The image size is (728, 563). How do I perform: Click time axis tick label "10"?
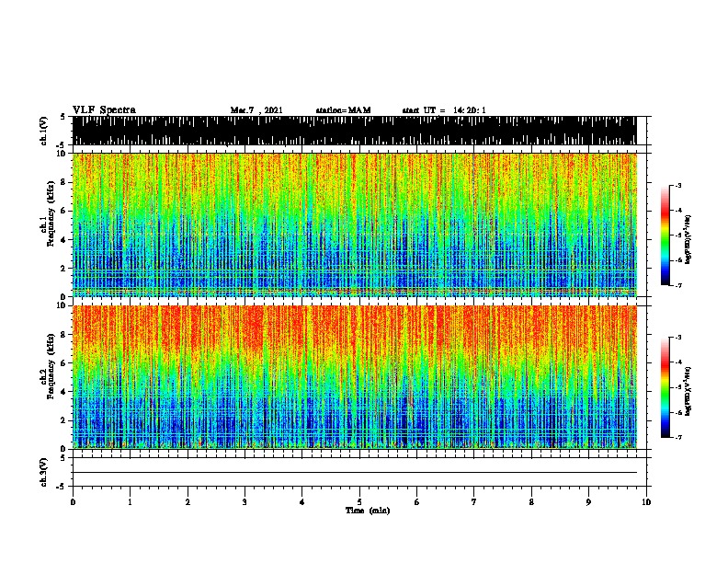click(646, 502)
